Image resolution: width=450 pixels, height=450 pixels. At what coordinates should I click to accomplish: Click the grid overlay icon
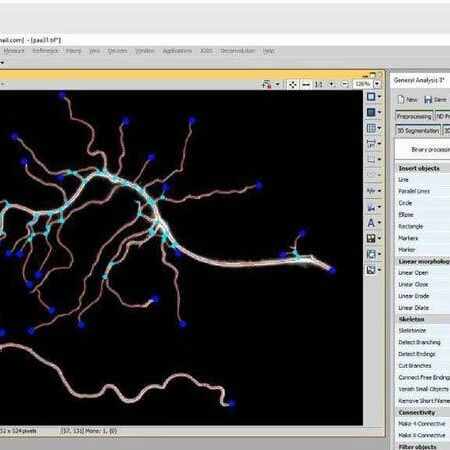(x=371, y=128)
